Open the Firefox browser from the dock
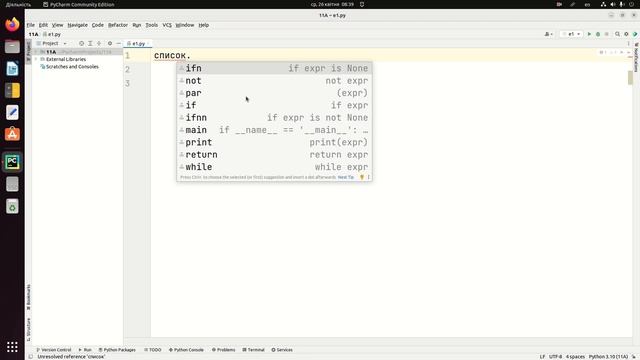The image size is (640, 360). (x=12, y=24)
